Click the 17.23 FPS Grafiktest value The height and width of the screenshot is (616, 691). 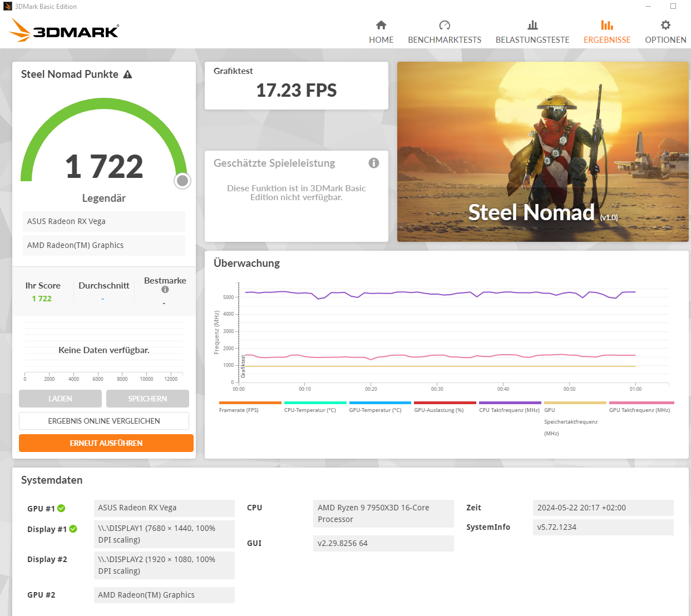pos(297,90)
